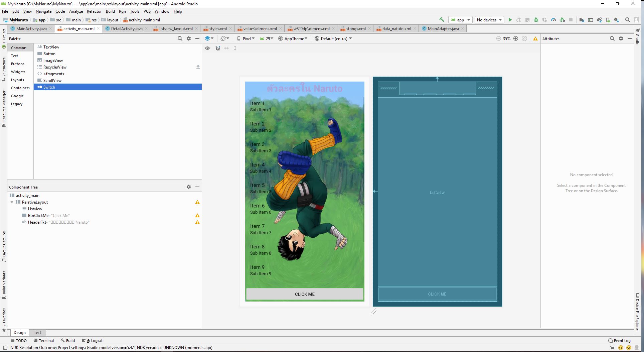644x352 pixels.
Task: Open the TODO tool window
Action: [19, 340]
